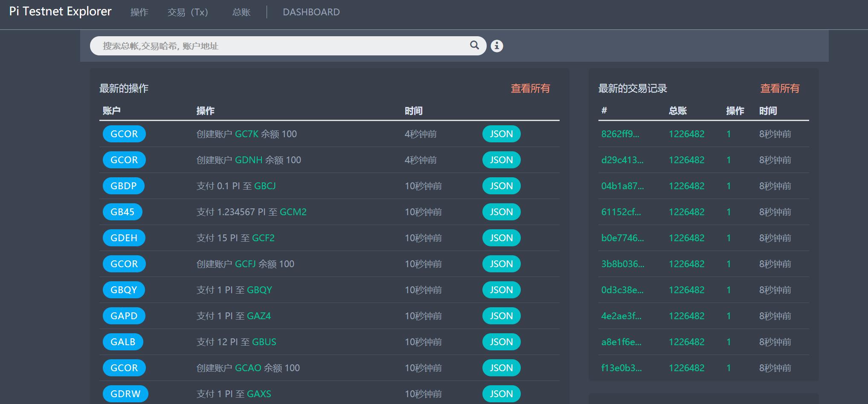Open transaction f13e0b3...

[x=621, y=368]
